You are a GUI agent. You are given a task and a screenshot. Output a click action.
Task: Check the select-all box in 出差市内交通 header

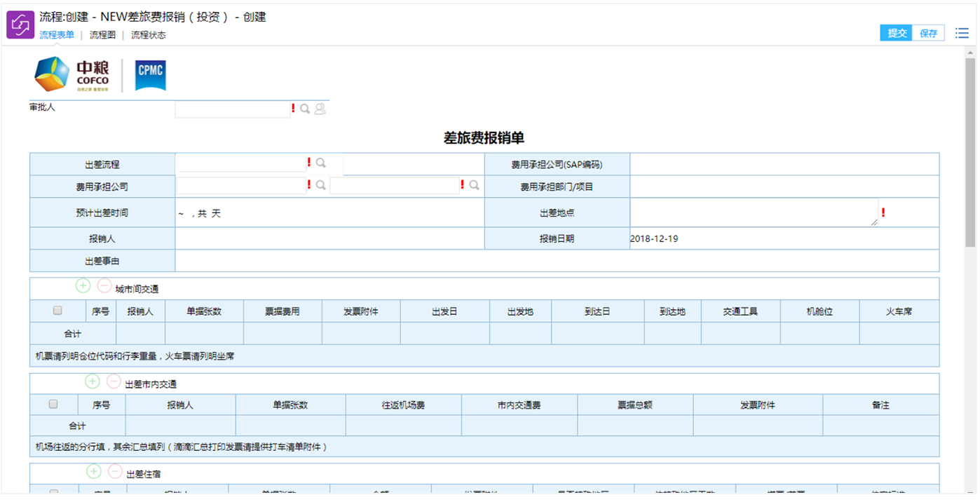coord(53,405)
